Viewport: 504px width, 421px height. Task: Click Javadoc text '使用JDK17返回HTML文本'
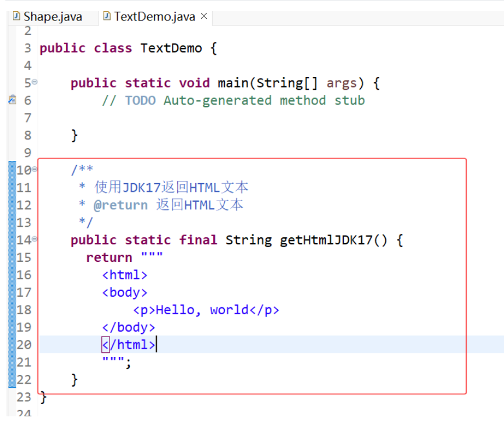point(171,187)
